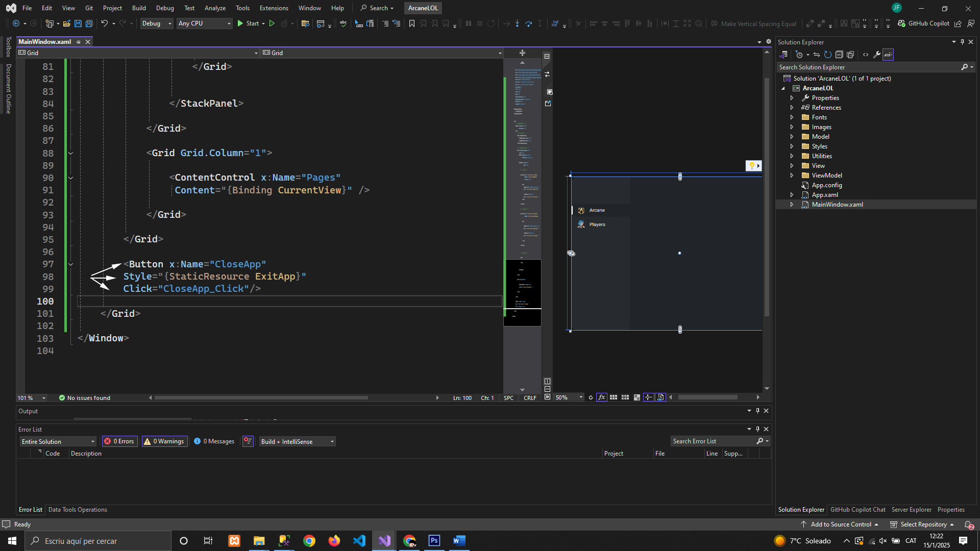This screenshot has height=551, width=980.
Task: Open Properties wrench icon in Solution Explorer
Action: pos(877,55)
